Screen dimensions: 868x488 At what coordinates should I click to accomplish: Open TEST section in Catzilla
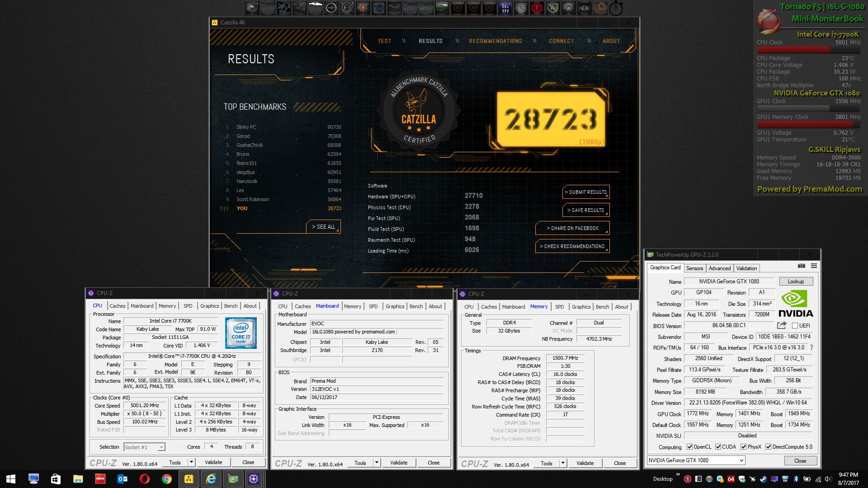[x=384, y=41]
